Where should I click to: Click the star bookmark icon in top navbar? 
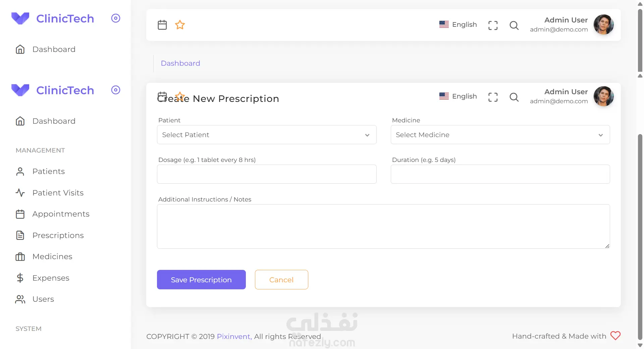(x=180, y=25)
